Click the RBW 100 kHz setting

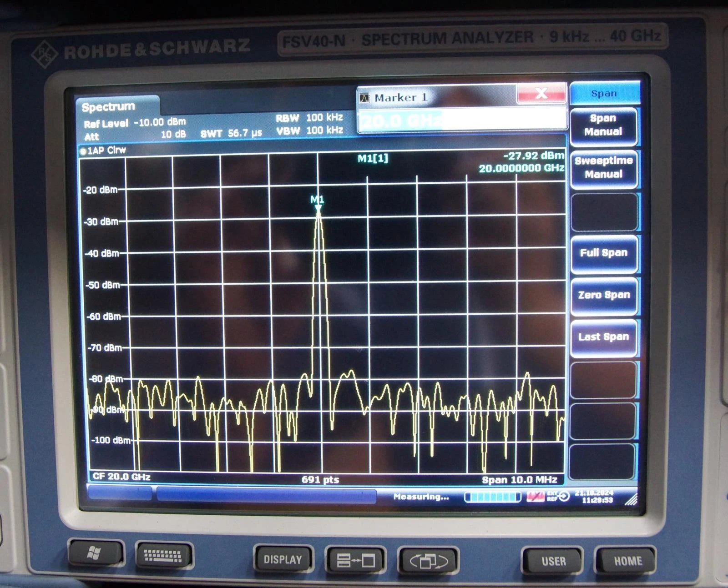tap(309, 118)
